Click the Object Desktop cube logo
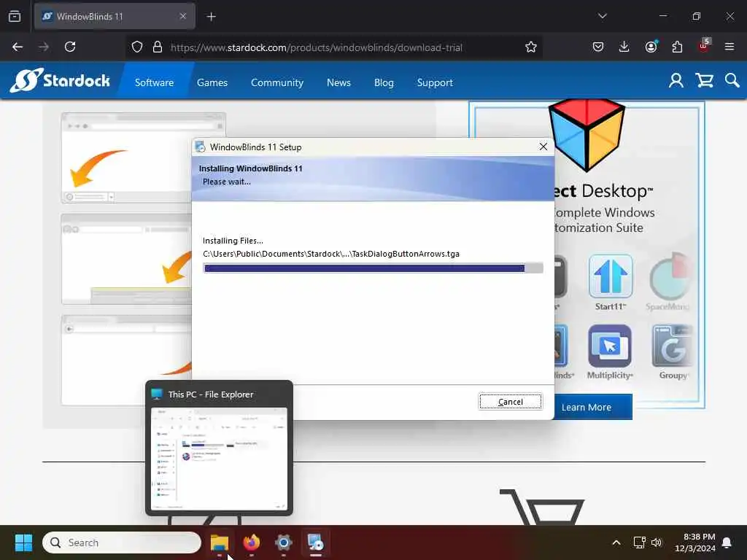Screen dimensions: 747x560 pyautogui.click(x=587, y=134)
